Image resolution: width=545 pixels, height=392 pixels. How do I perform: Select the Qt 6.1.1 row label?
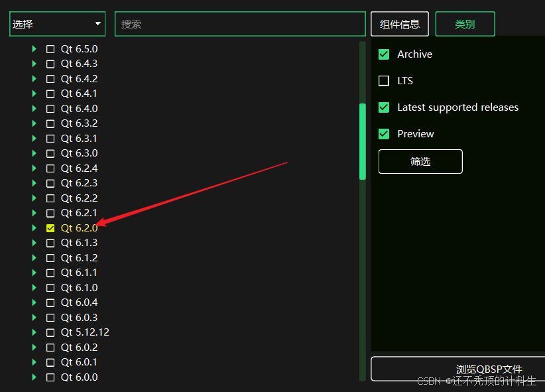[79, 273]
